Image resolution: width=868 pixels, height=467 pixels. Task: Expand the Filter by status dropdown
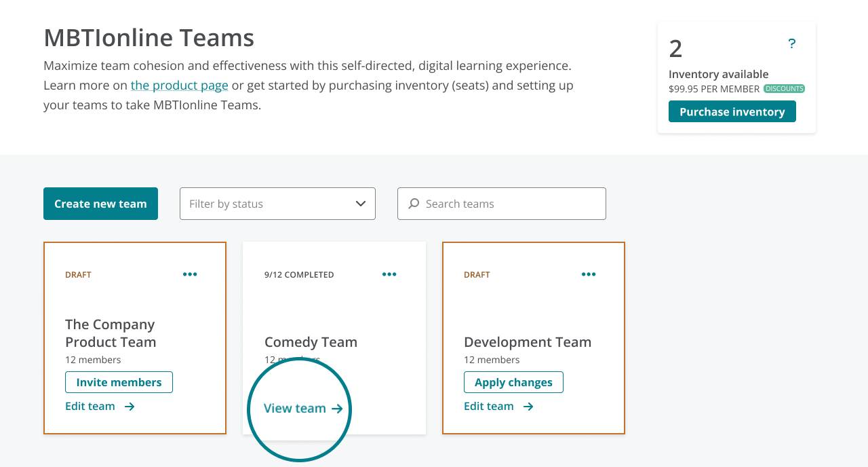(277, 204)
